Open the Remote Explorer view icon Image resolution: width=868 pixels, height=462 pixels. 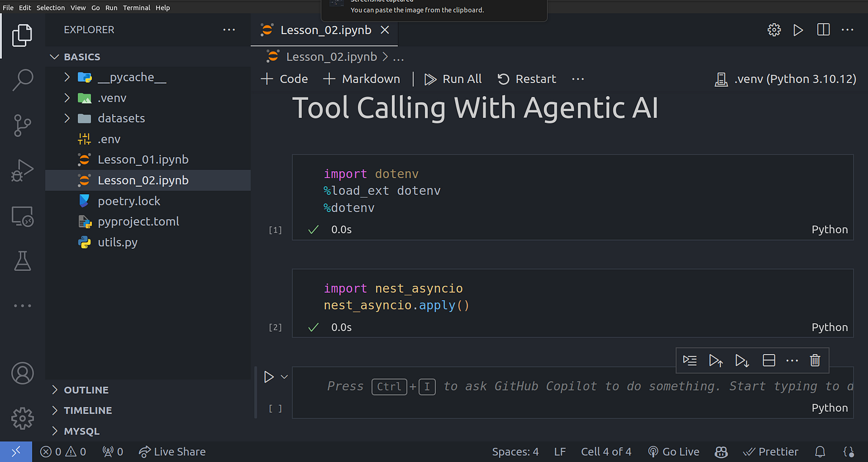(x=22, y=216)
